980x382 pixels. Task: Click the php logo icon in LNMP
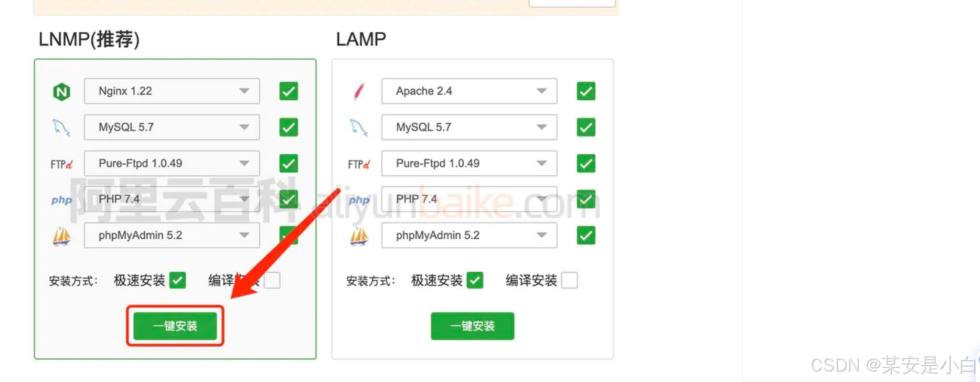pos(61,200)
